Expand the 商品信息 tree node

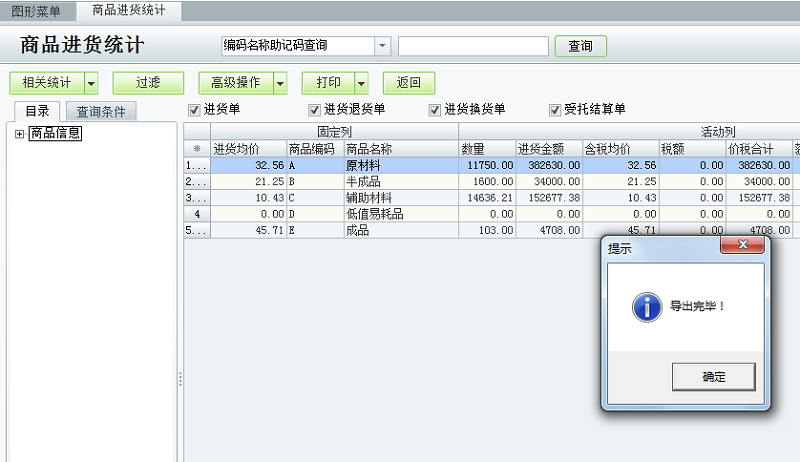pos(19,134)
